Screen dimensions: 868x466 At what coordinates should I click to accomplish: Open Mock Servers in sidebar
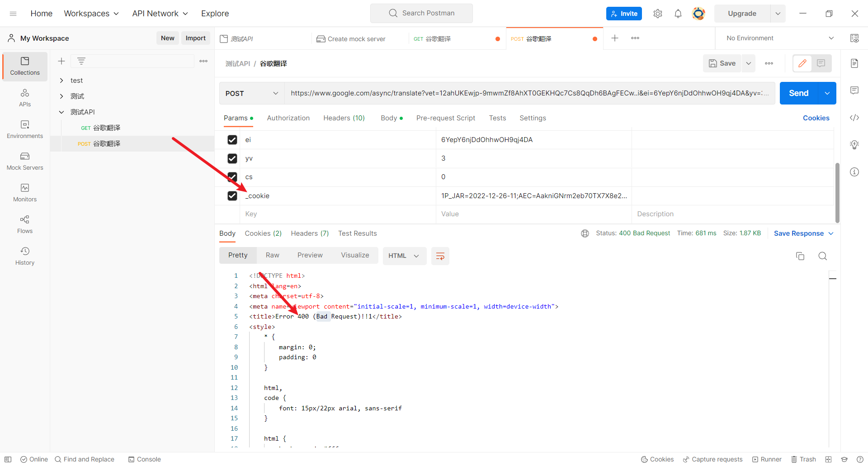coord(25,161)
